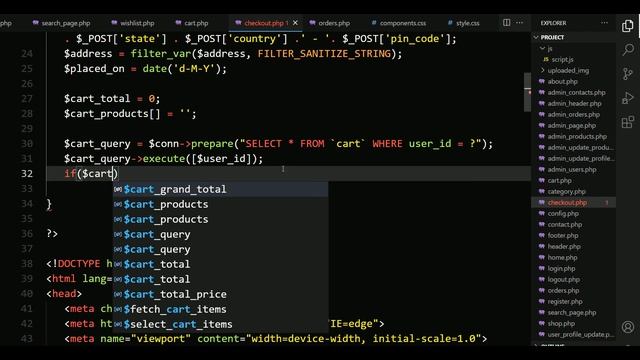640x360 pixels.
Task: Open config.php from the Explorer
Action: tap(573, 213)
